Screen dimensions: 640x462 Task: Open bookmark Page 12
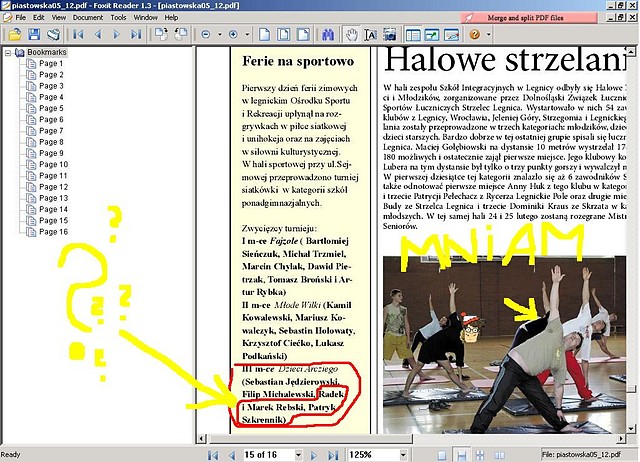click(x=53, y=187)
